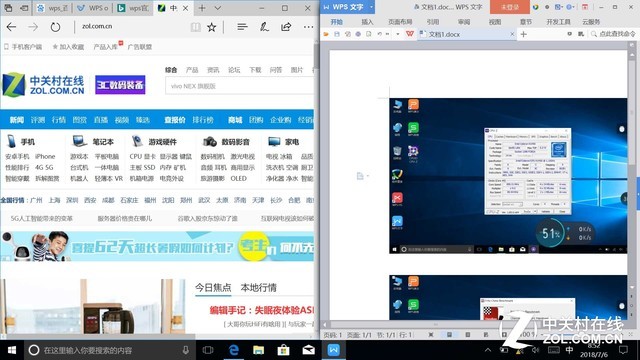
Task: Click WPS open-folder icon in quick toolbar
Action: (x=326, y=34)
